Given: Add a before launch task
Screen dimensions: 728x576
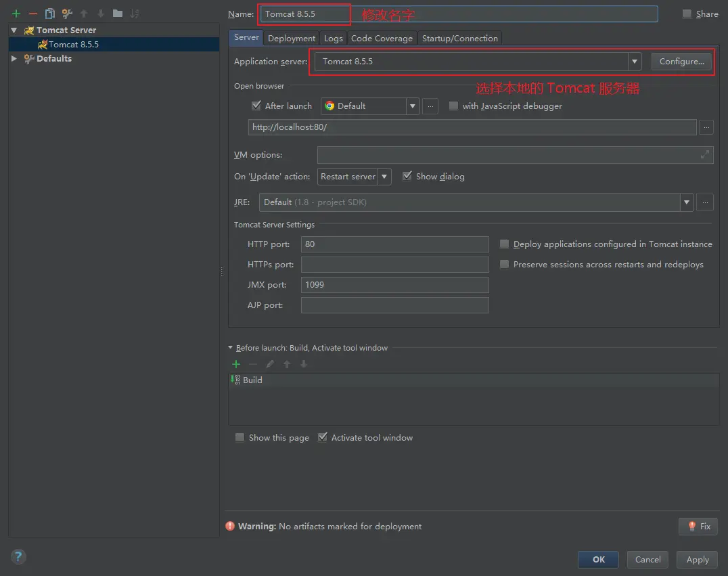Looking at the screenshot, I should pos(236,364).
